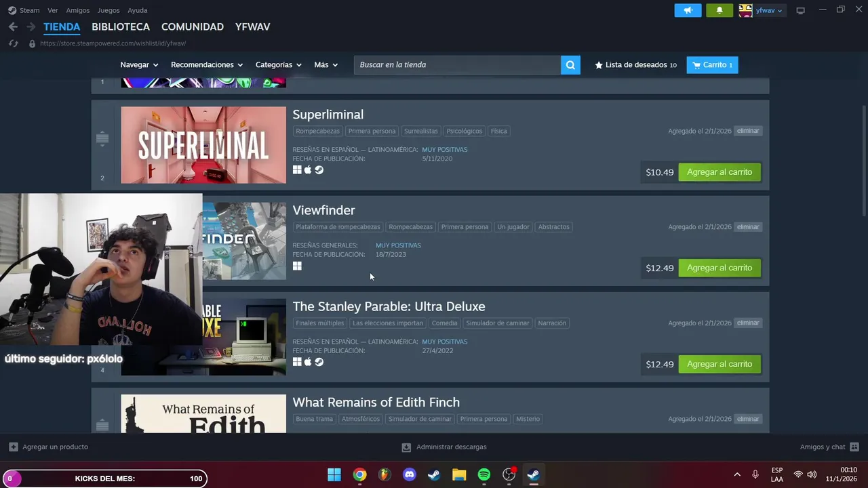Click the Comedia tag
Viewport: 868px width, 488px height.
[444, 323]
